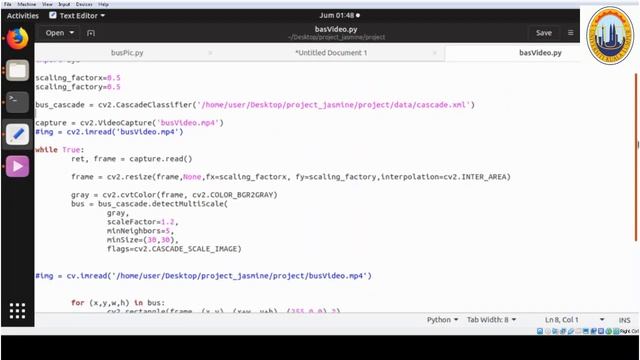Open the VirtualBox View menu
This screenshot has height=360, width=640.
coord(47,4)
